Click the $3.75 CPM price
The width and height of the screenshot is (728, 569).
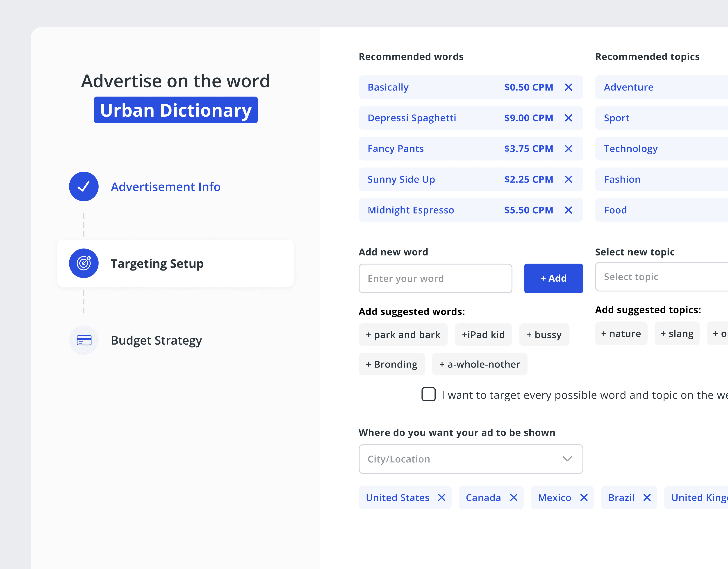[x=529, y=149]
